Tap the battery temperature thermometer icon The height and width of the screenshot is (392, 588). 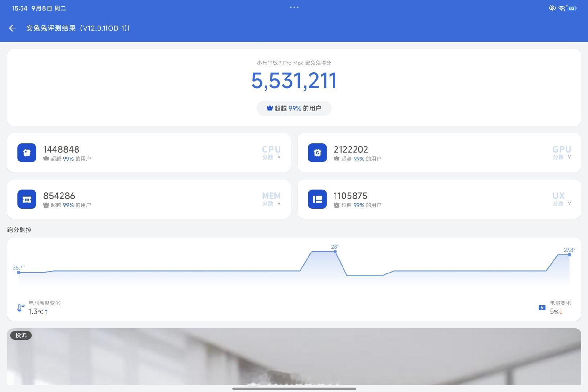[x=21, y=308]
